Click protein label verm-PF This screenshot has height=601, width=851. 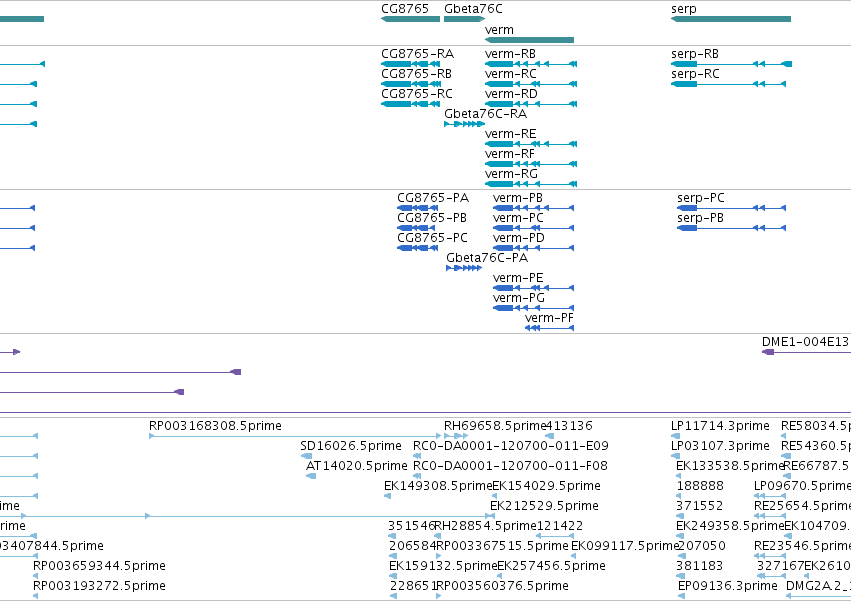549,318
